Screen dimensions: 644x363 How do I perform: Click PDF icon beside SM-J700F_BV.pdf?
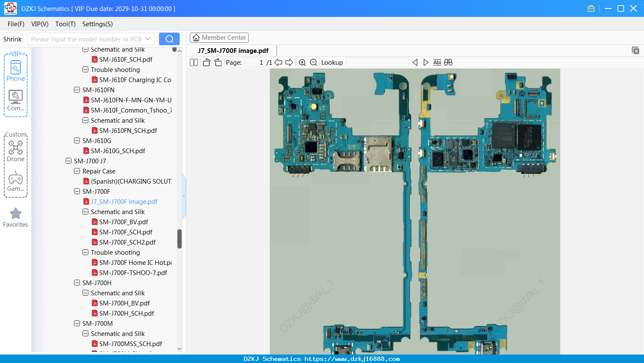[95, 222]
